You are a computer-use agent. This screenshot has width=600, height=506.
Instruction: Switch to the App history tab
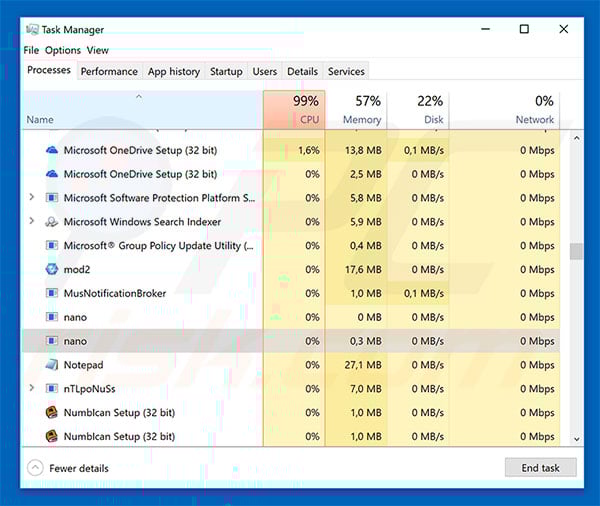pos(174,72)
